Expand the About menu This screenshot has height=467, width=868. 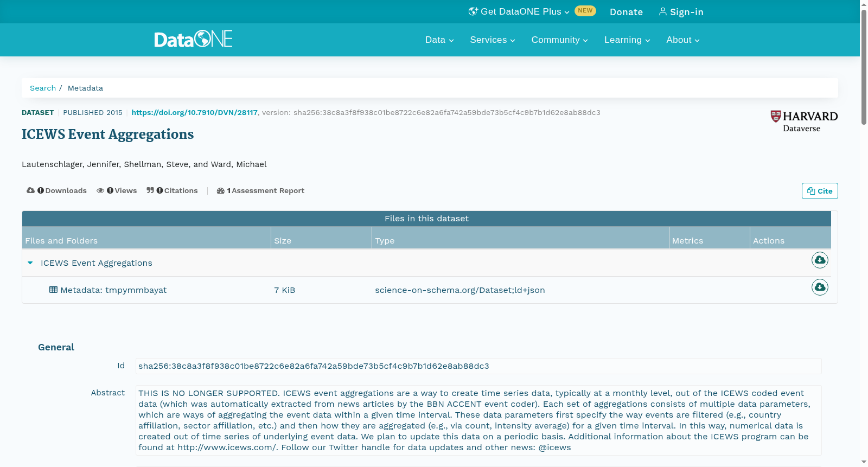click(x=683, y=40)
